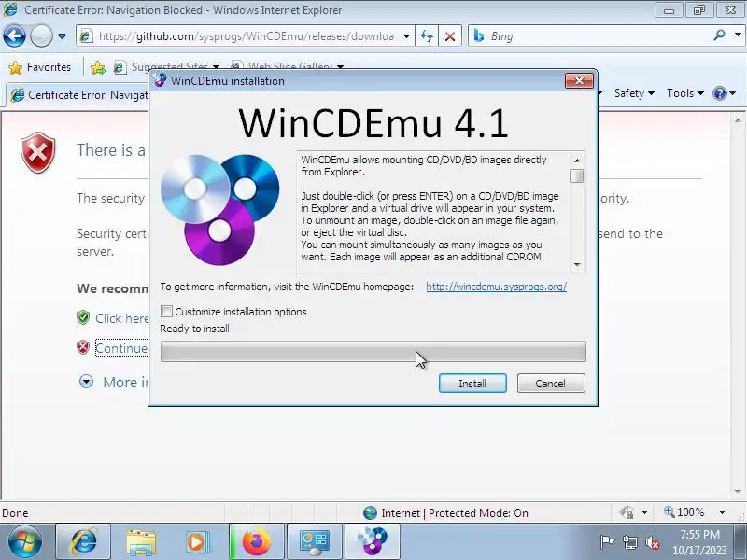Close the WinCDEmu installation dialog
The width and height of the screenshot is (747, 560).
[579, 80]
